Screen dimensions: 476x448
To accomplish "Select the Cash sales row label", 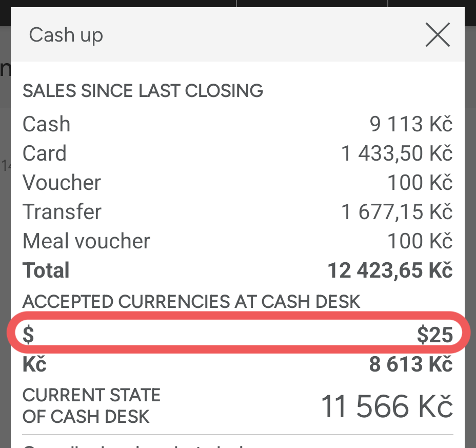I will (47, 124).
